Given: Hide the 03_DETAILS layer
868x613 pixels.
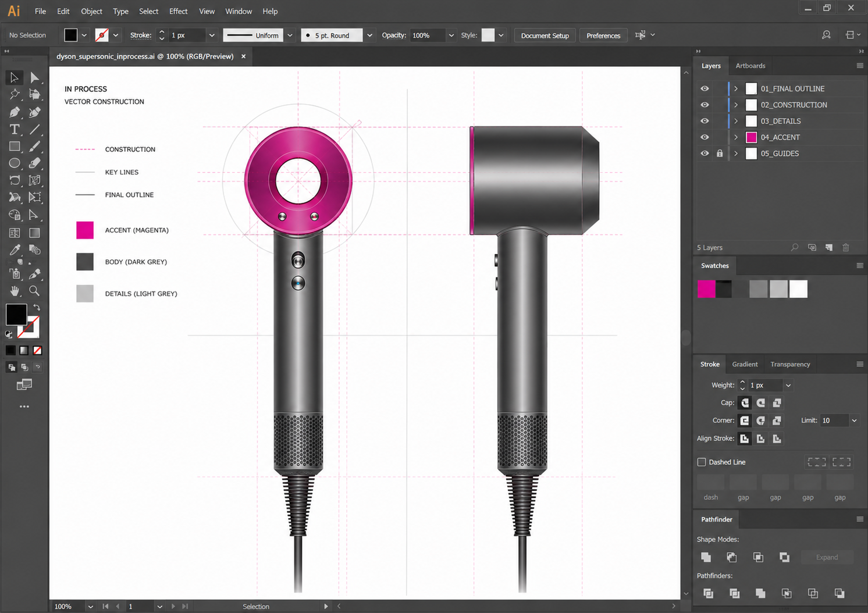Looking at the screenshot, I should 705,121.
